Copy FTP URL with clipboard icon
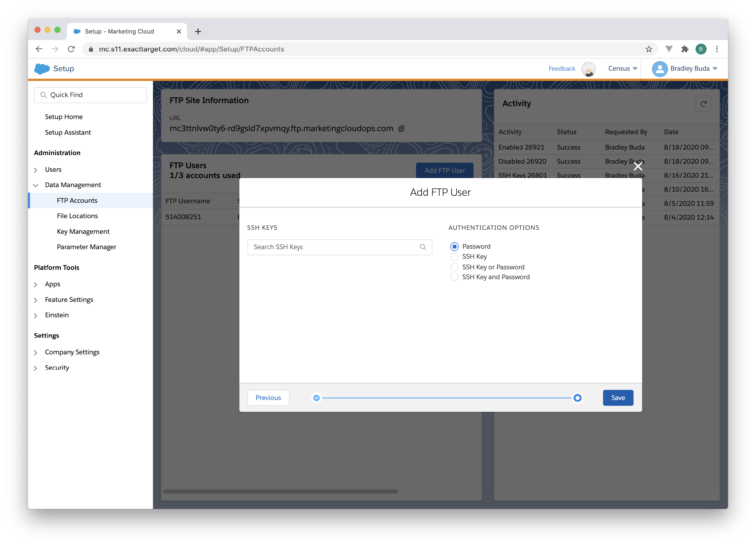The width and height of the screenshot is (756, 546). coord(401,129)
